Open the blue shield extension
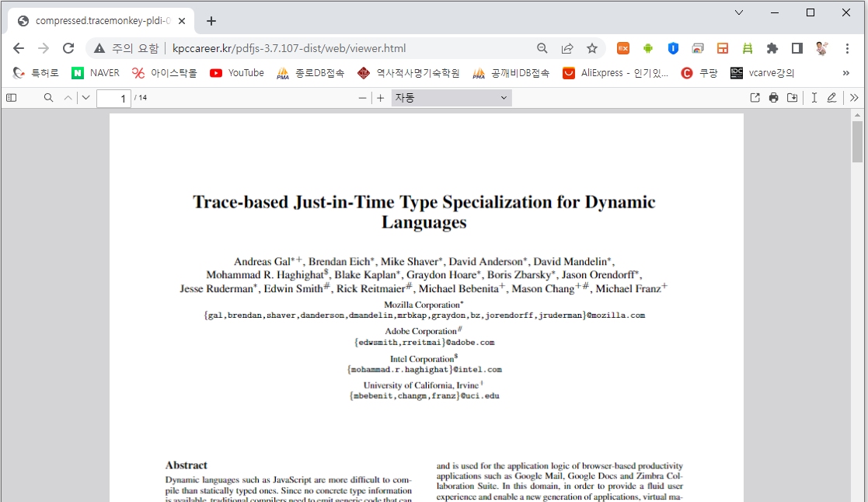868x502 pixels. pyautogui.click(x=673, y=48)
